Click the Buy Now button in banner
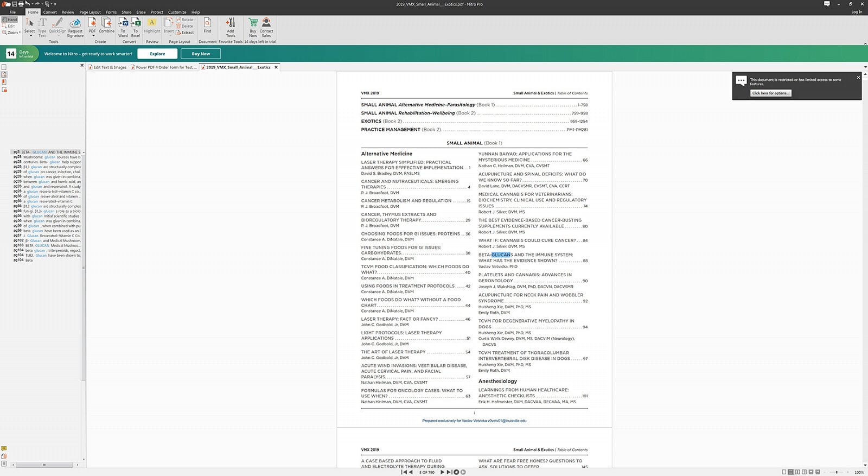 pyautogui.click(x=201, y=54)
